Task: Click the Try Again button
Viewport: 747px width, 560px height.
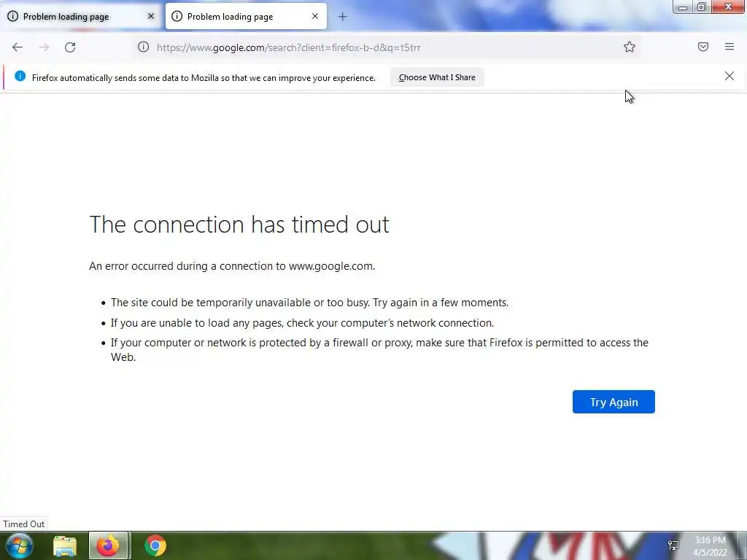Action: click(x=614, y=402)
